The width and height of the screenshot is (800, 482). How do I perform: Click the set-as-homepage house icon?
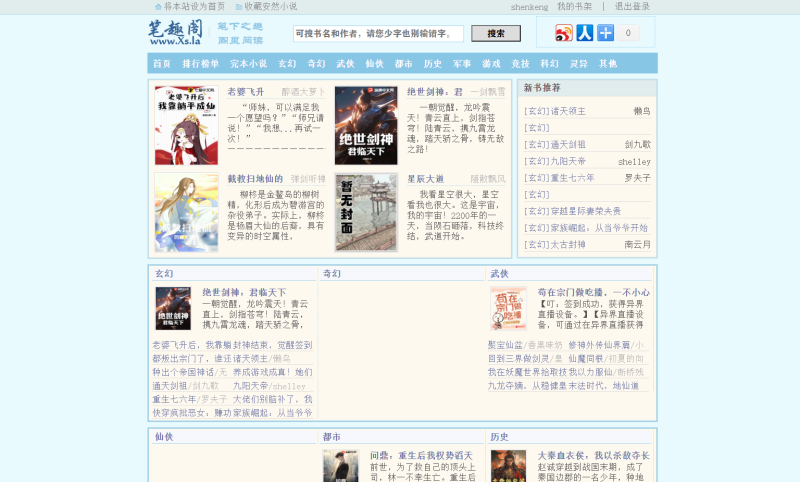point(158,7)
